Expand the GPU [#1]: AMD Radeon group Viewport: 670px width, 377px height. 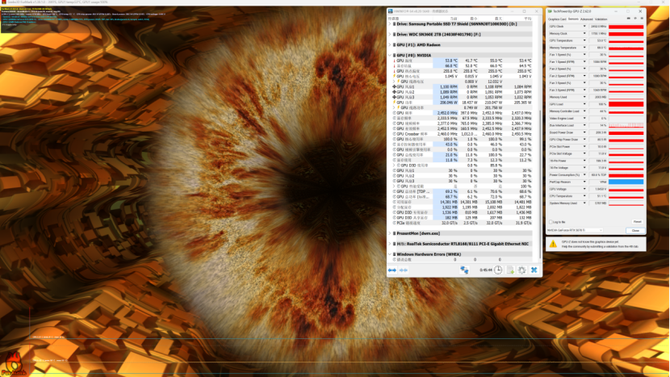[x=390, y=45]
